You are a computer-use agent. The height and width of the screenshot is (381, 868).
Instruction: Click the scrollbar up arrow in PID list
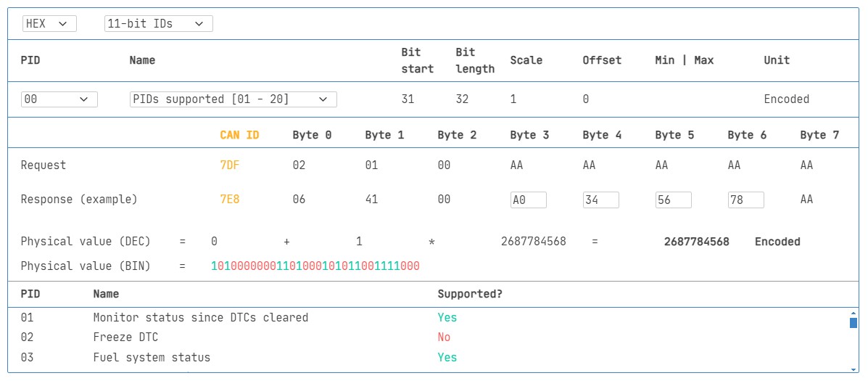tap(853, 313)
